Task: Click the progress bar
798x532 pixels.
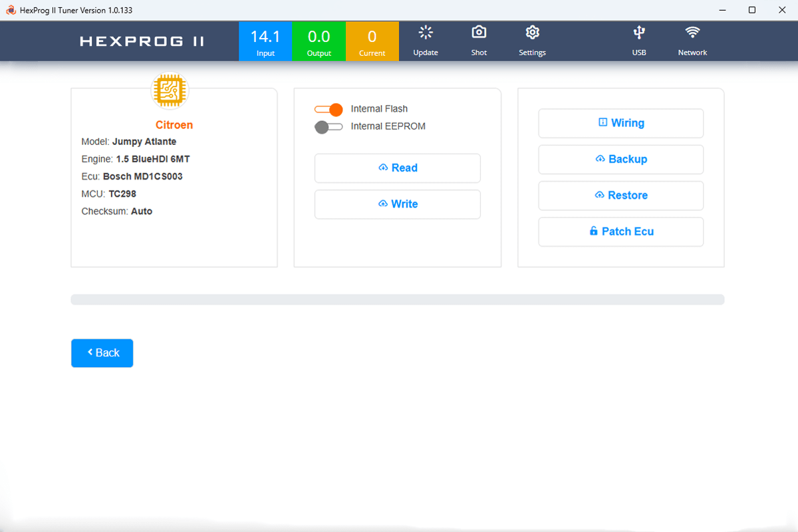Action: point(398,300)
